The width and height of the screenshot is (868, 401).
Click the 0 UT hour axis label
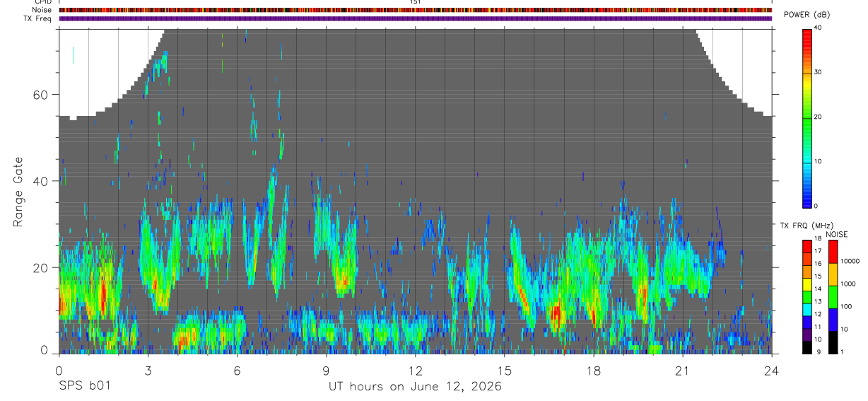pyautogui.click(x=59, y=370)
